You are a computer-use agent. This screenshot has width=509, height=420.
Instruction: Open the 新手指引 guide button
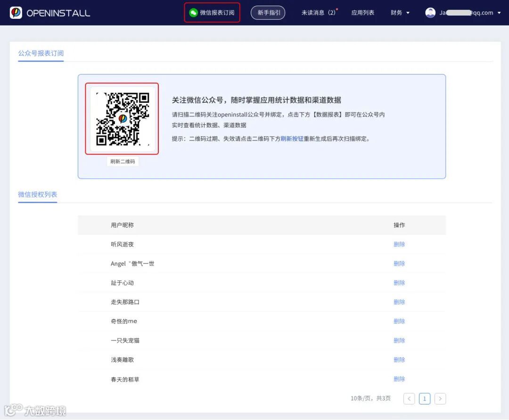(268, 13)
